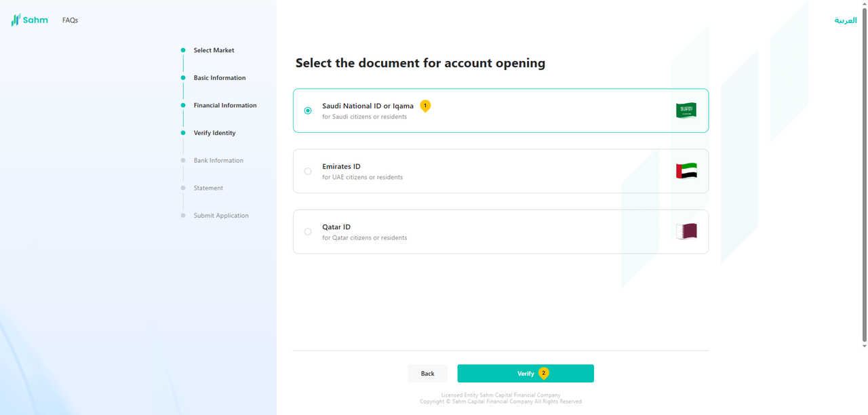Select the Saudi National ID or Iqama radio
The width and height of the screenshot is (868, 415).
308,111
